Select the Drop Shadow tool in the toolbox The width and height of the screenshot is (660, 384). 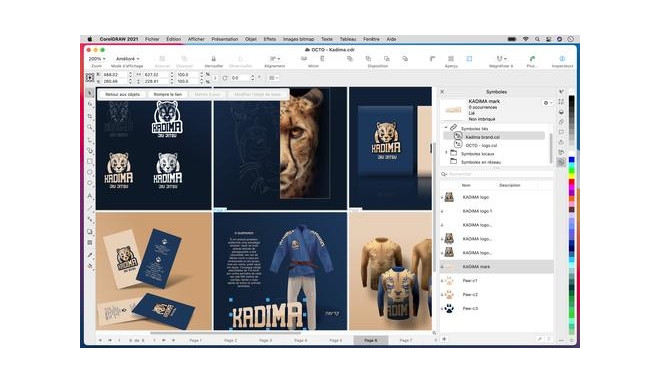(90, 232)
